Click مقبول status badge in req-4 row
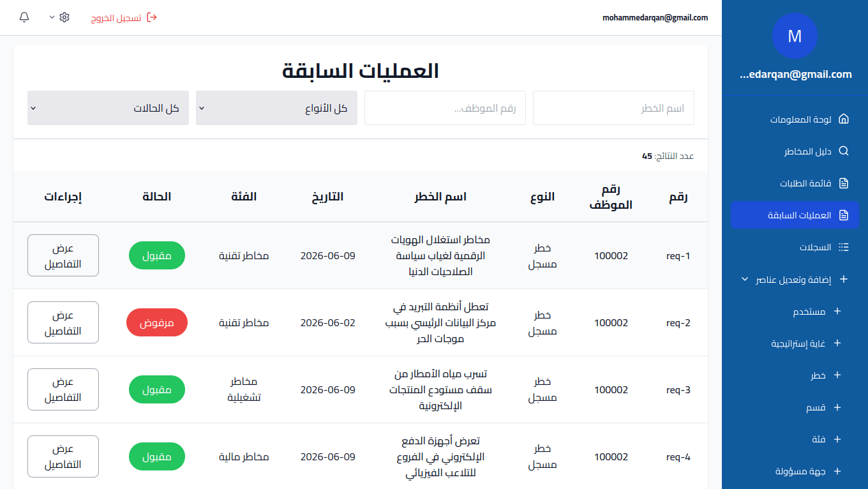The width and height of the screenshot is (868, 489). pos(157,456)
